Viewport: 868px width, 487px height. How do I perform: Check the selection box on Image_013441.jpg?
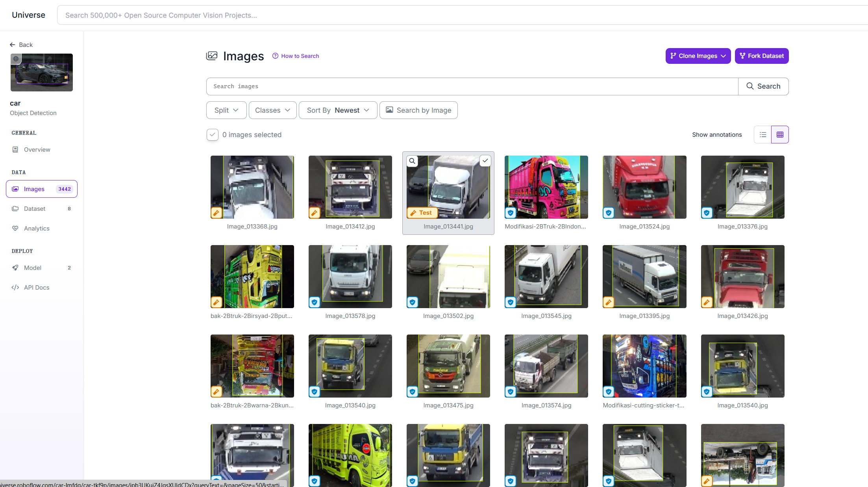coord(485,161)
